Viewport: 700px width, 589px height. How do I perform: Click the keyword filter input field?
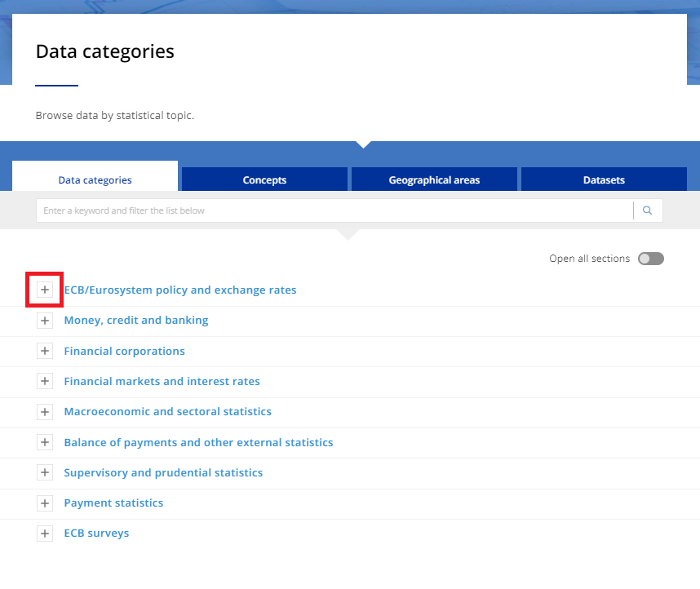click(x=334, y=210)
